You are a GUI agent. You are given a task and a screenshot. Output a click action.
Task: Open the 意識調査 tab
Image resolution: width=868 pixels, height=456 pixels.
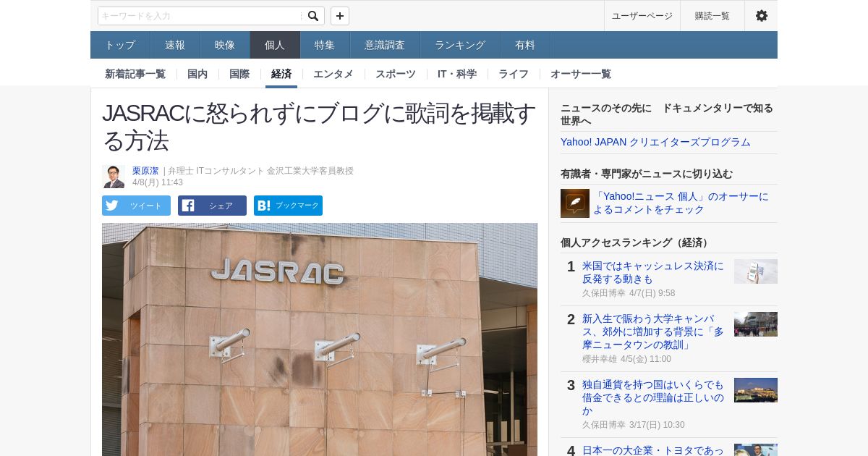tap(385, 45)
